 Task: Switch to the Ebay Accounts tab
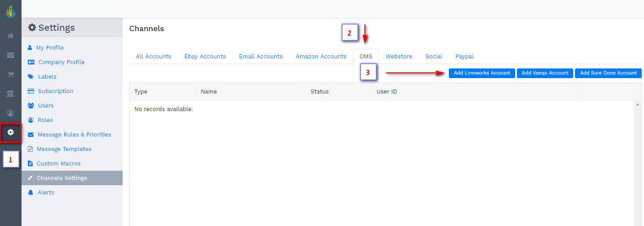[205, 57]
